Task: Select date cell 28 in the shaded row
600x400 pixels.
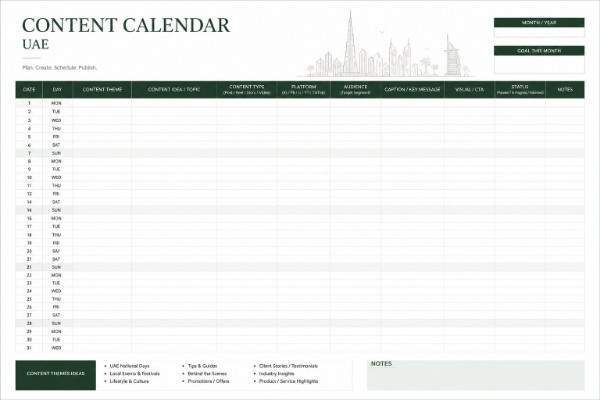Action: point(29,323)
